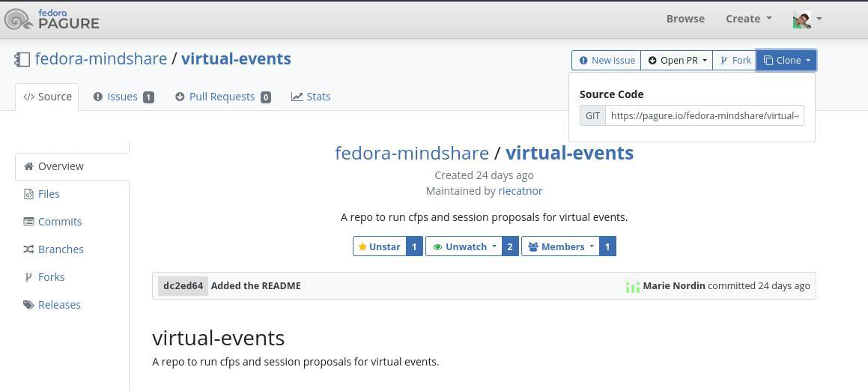Viewport: 868px width, 391px height.
Task: Fork this repository
Action: pos(735,61)
